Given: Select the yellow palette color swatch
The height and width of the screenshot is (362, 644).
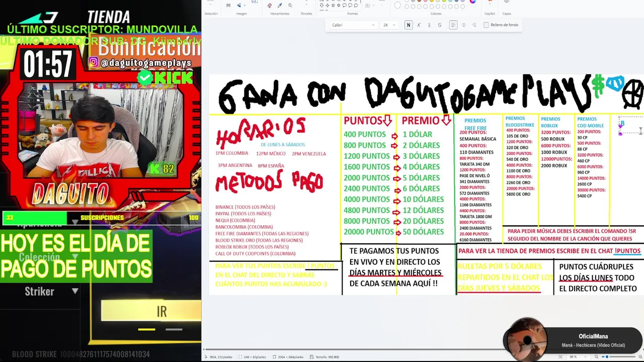Looking at the screenshot, I should [x=431, y=1].
